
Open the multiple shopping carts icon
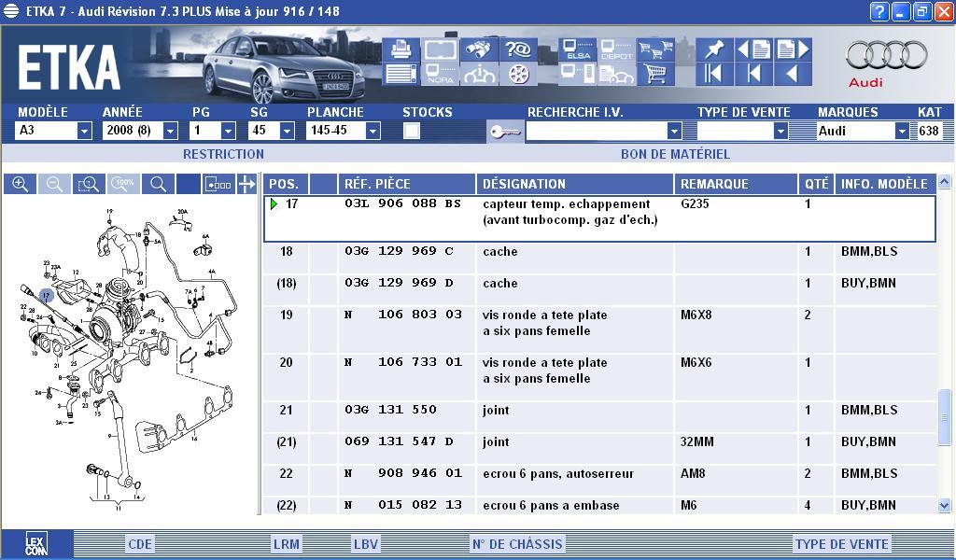655,49
